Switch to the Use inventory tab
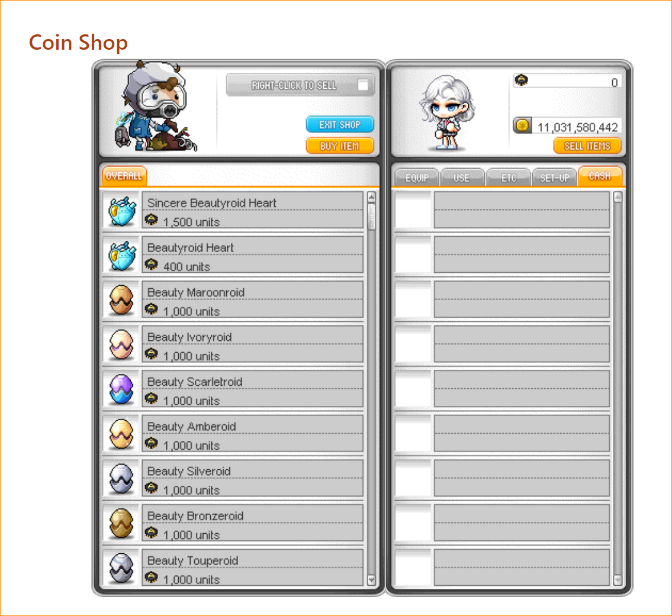Viewport: 672px width, 616px height. pyautogui.click(x=462, y=178)
